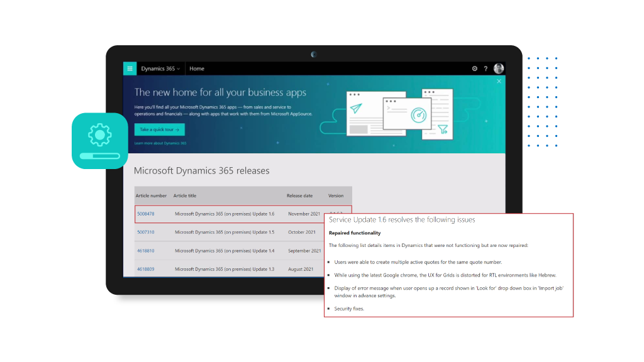The image size is (644, 362).
Task: Click the Article number column header
Action: tap(151, 196)
